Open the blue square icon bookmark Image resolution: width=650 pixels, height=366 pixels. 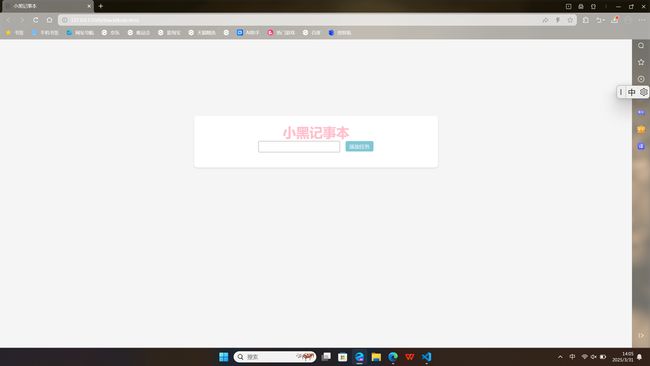point(248,32)
